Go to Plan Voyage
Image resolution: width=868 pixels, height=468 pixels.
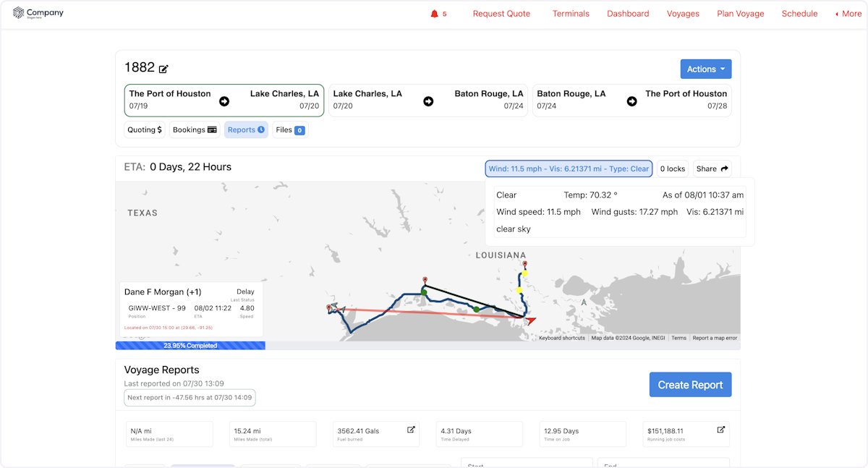coord(741,14)
